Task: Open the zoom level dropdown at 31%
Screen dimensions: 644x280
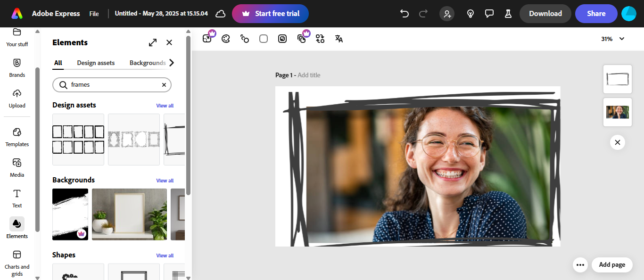Action: pyautogui.click(x=612, y=39)
